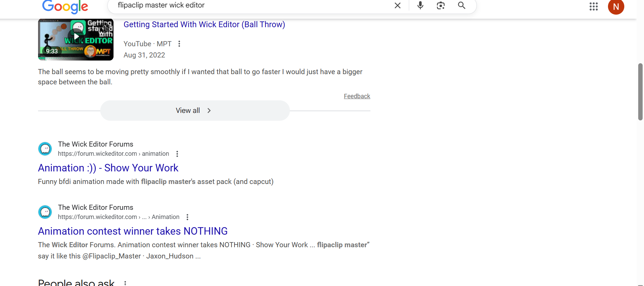
Task: Click the Wick Editor favicon of animation result
Action: click(x=45, y=149)
